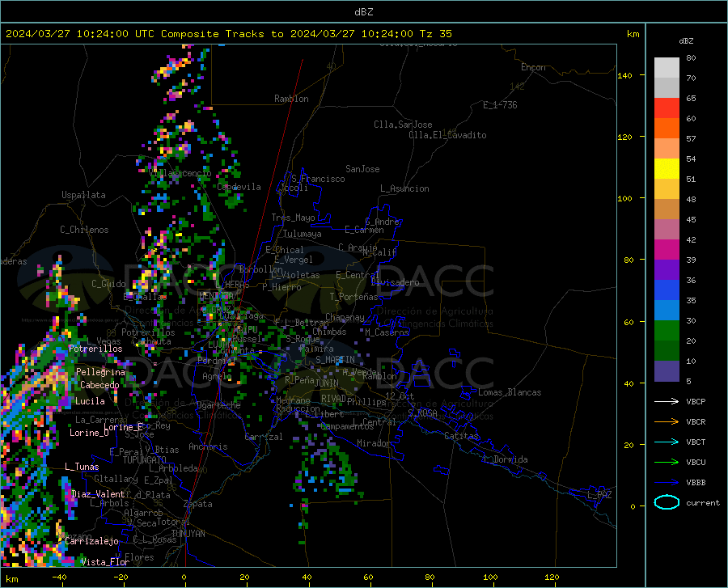Select the brown 48-45 dBZ color band
This screenshot has width=728, height=588.
coord(667,209)
